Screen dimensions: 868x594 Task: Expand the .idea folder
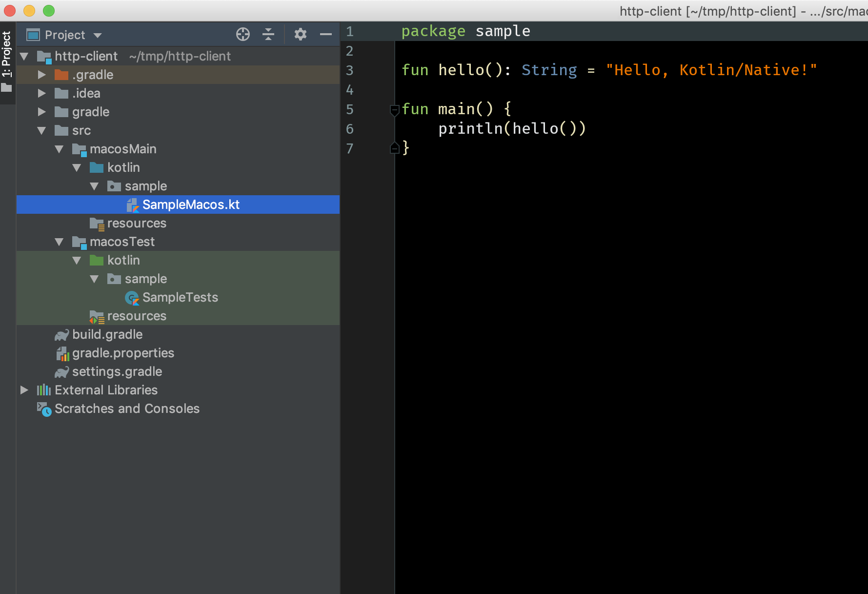coord(41,93)
